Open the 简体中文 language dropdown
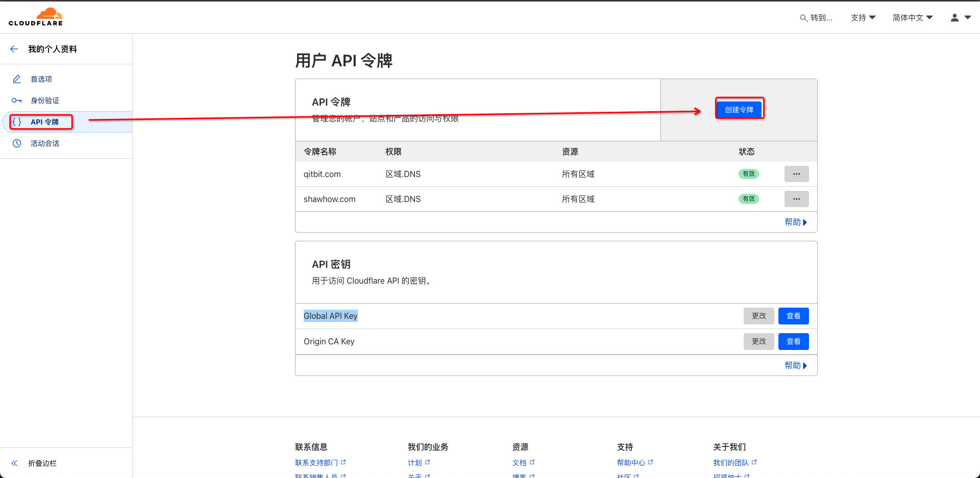The image size is (980, 478). (912, 17)
